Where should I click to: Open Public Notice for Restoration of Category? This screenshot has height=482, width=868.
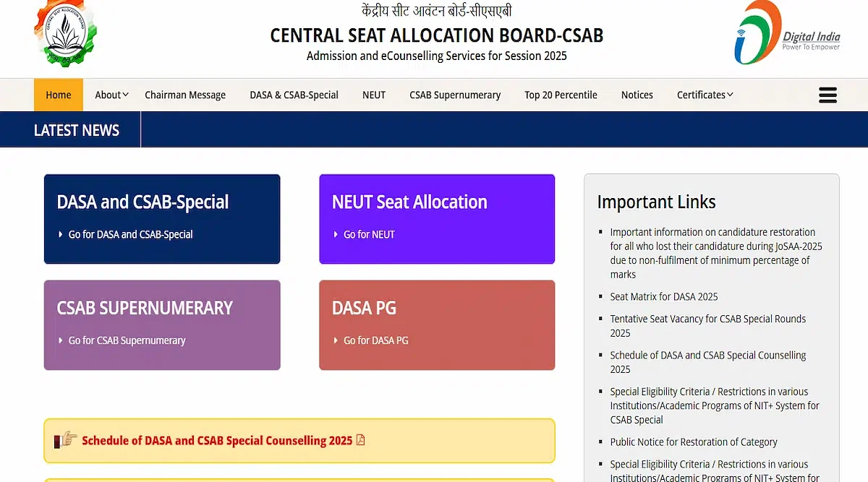[x=694, y=442]
